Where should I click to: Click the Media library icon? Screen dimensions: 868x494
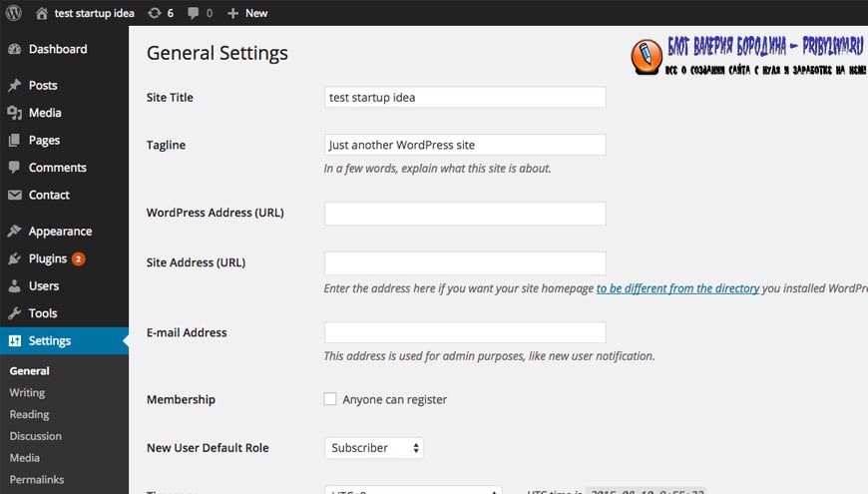(14, 113)
